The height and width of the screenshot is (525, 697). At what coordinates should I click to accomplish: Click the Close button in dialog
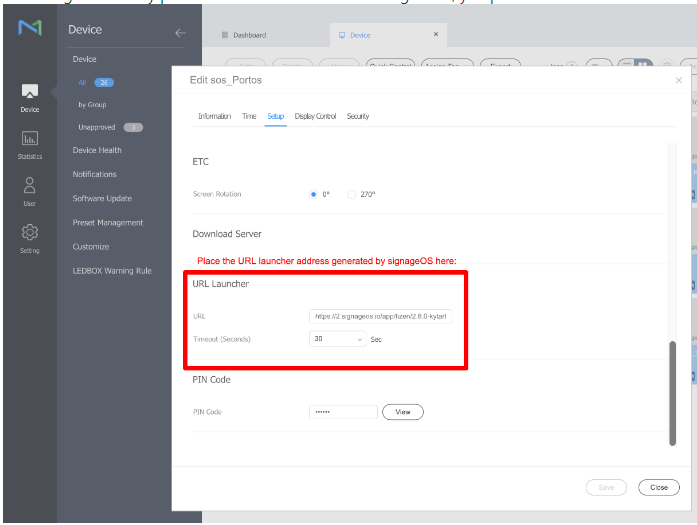(x=658, y=487)
